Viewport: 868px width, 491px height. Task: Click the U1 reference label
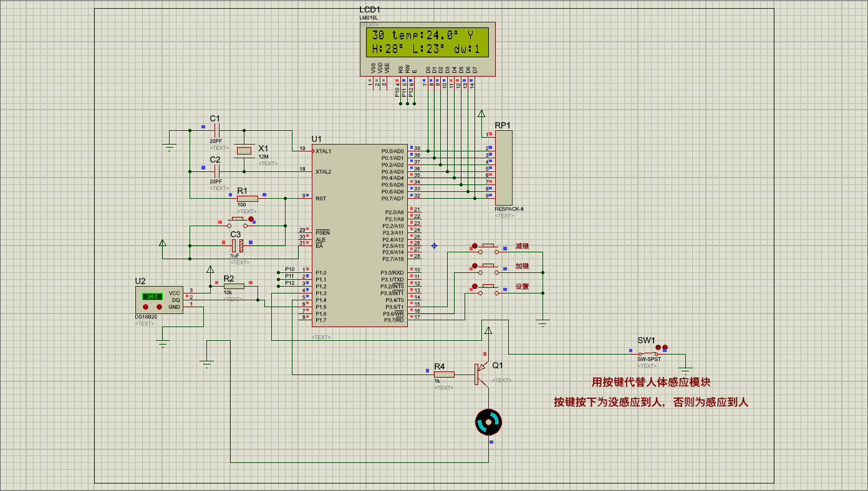[317, 138]
